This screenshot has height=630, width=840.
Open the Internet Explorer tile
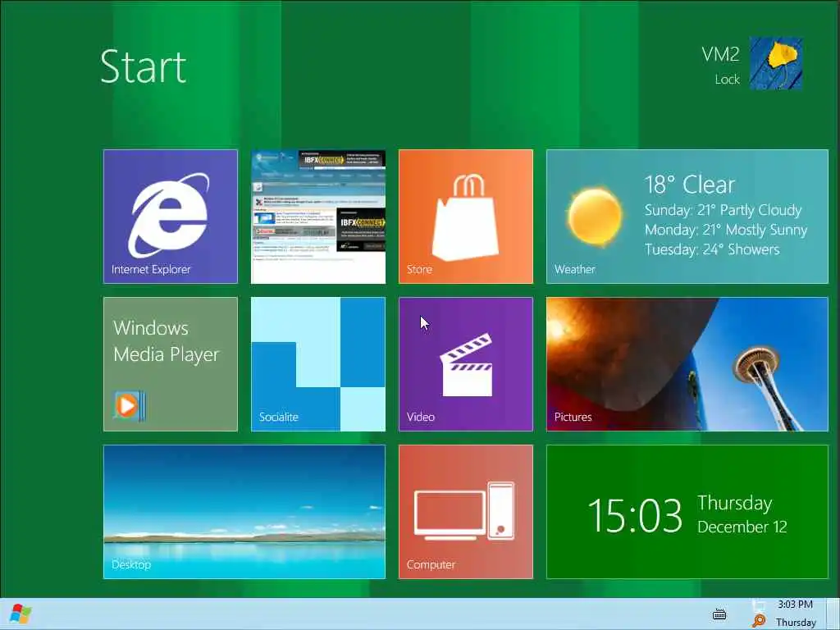pyautogui.click(x=171, y=217)
